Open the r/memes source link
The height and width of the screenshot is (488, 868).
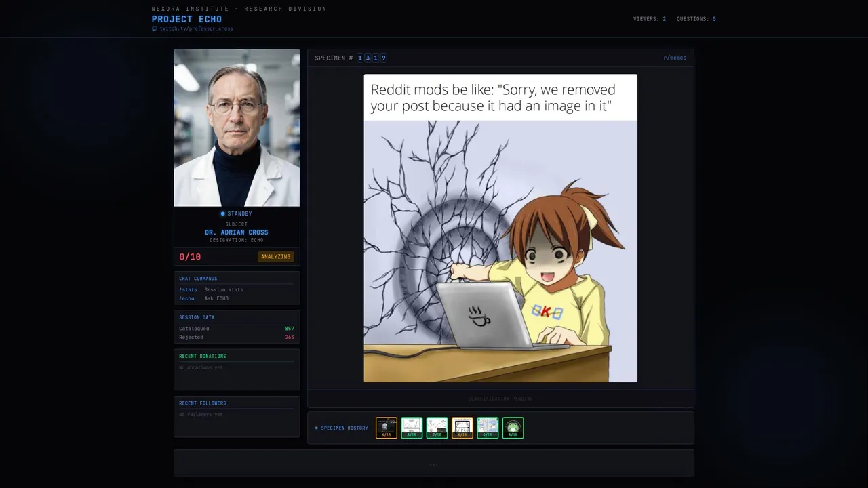click(675, 58)
